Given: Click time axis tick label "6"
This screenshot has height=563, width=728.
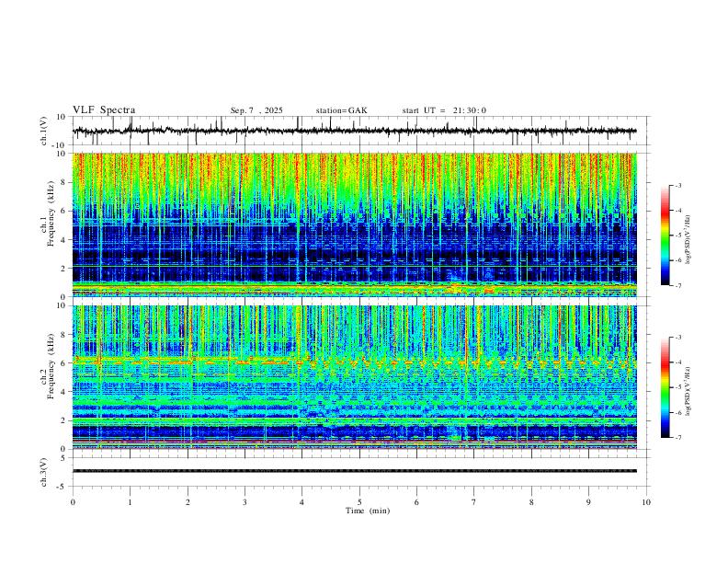Looking at the screenshot, I should pyautogui.click(x=417, y=502).
